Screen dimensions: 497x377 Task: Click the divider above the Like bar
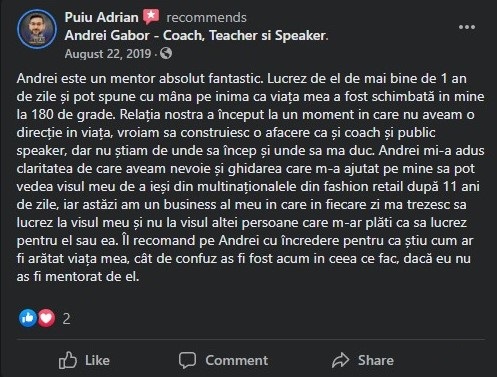(251, 340)
